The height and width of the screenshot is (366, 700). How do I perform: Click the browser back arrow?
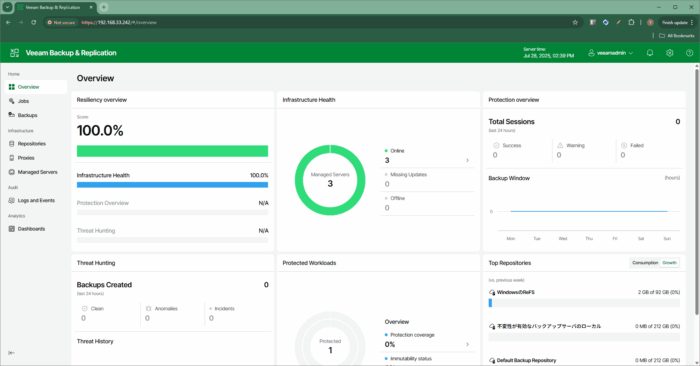click(8, 22)
